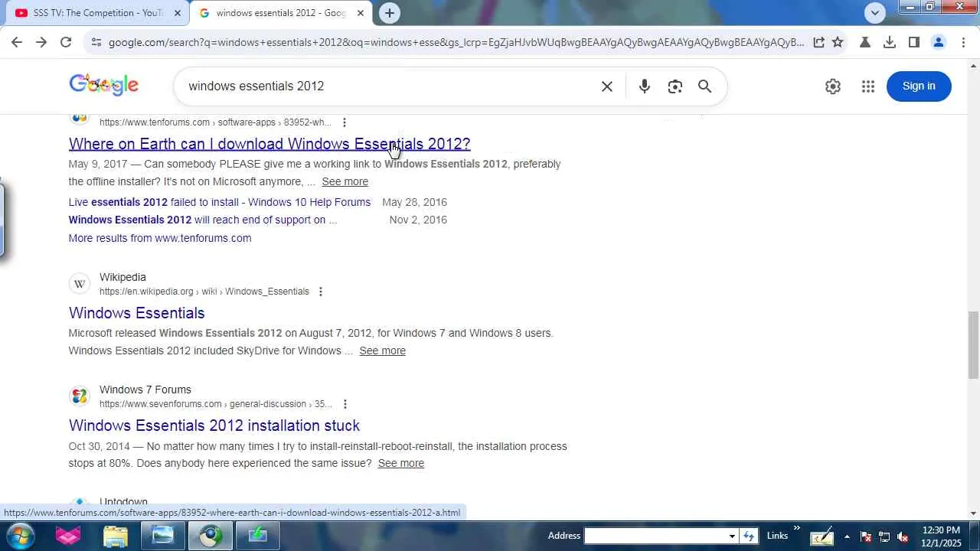The height and width of the screenshot is (551, 980).
Task: Go to the Google homepage via logo
Action: click(x=104, y=84)
